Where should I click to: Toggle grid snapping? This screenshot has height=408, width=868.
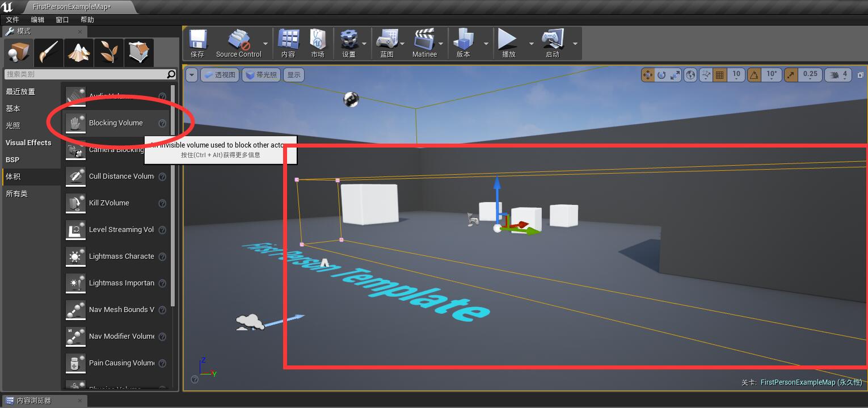[720, 74]
